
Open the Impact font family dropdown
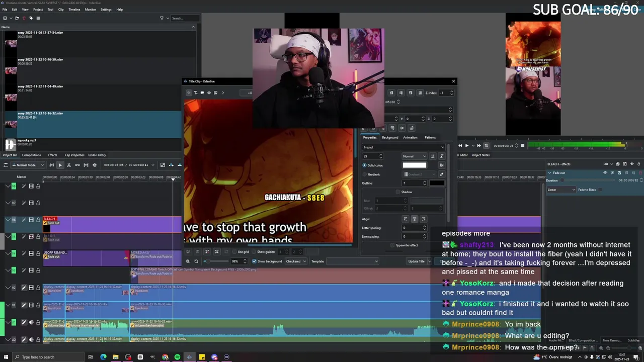(x=404, y=147)
